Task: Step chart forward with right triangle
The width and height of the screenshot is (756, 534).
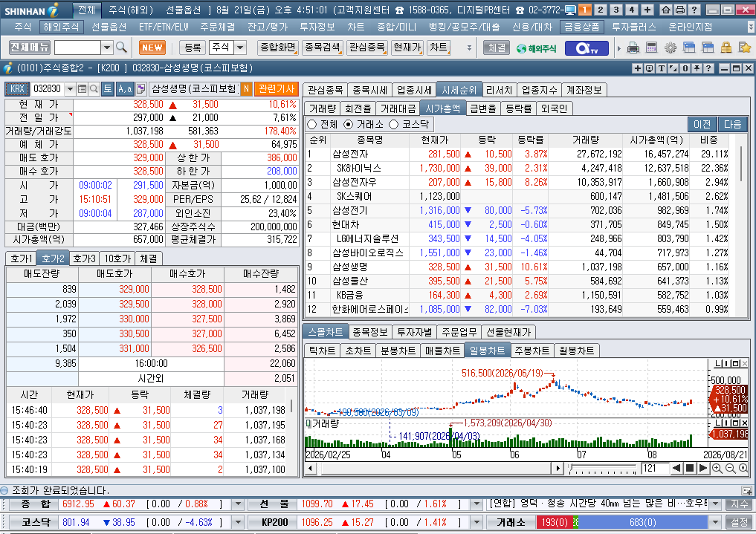Action: 703,468
